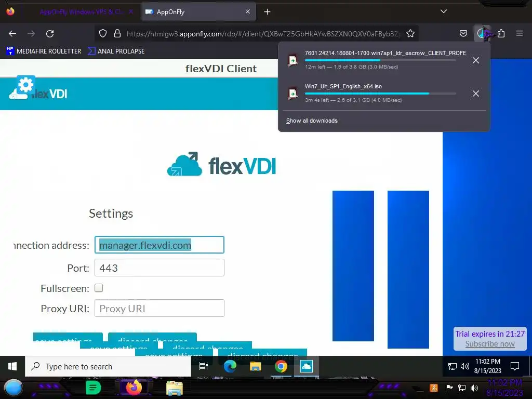Open the Pocket save icon
The height and width of the screenshot is (399, 532).
click(463, 33)
